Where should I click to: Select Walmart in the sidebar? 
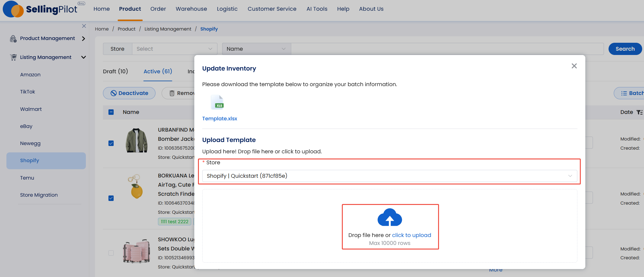[x=31, y=109]
